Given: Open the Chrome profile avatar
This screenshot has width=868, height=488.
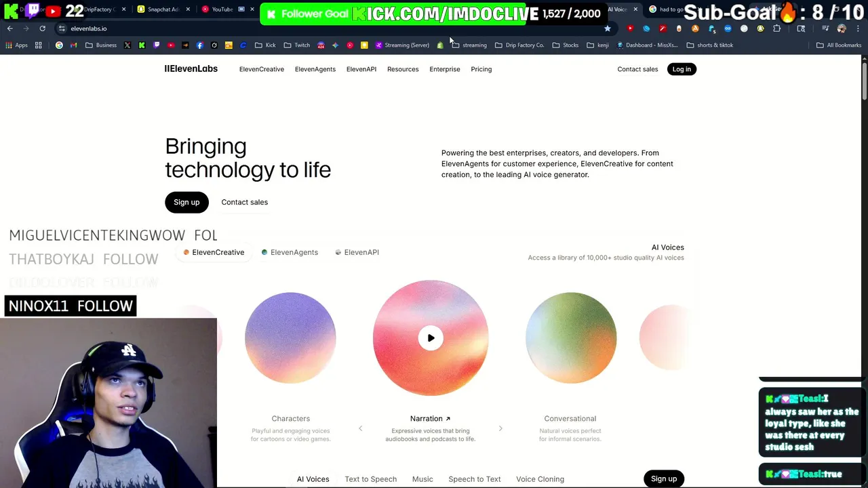Looking at the screenshot, I should tap(842, 28).
